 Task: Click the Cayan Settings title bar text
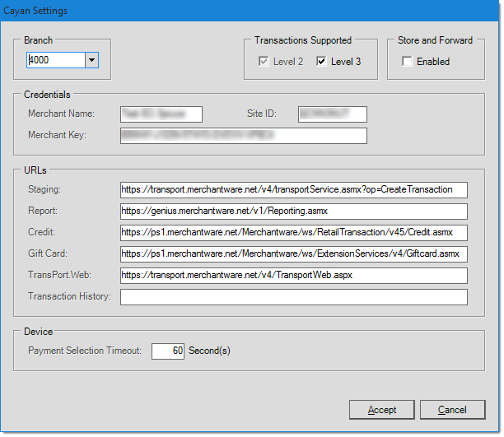coord(35,11)
